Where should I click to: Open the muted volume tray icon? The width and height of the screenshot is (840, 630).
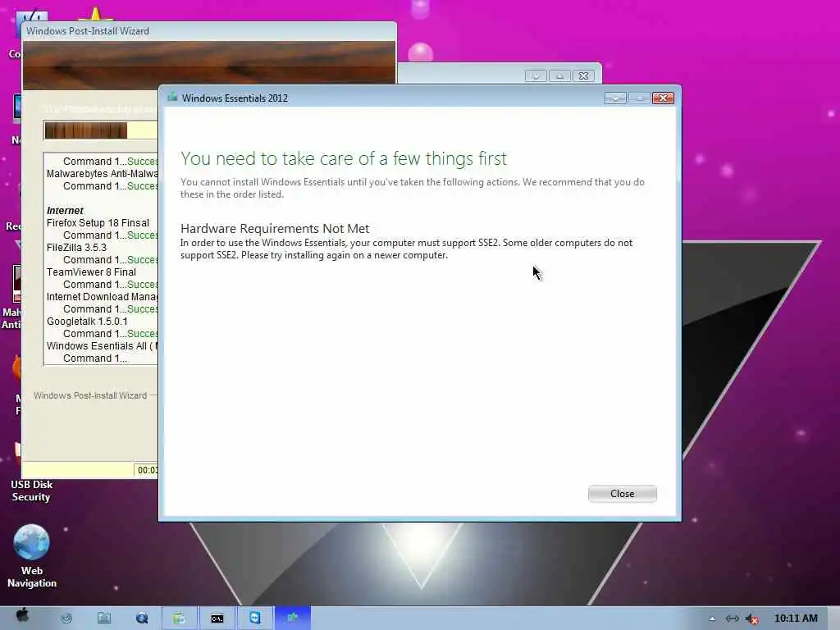752,619
